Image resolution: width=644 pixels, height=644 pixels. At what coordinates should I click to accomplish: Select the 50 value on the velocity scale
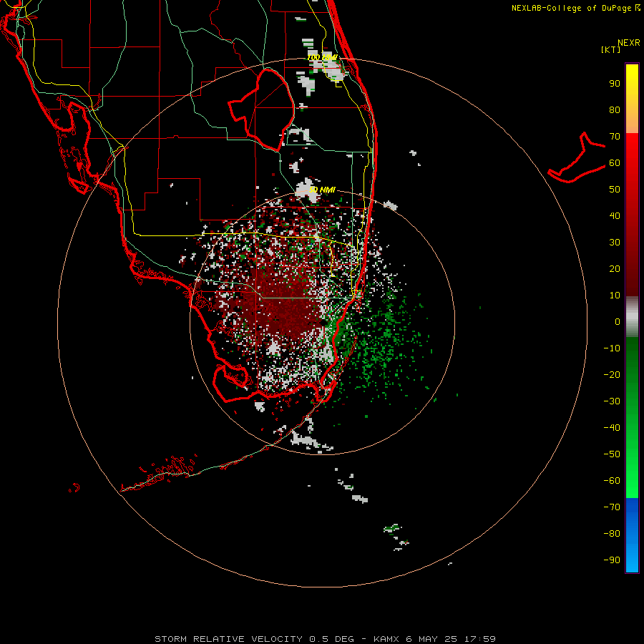[615, 190]
